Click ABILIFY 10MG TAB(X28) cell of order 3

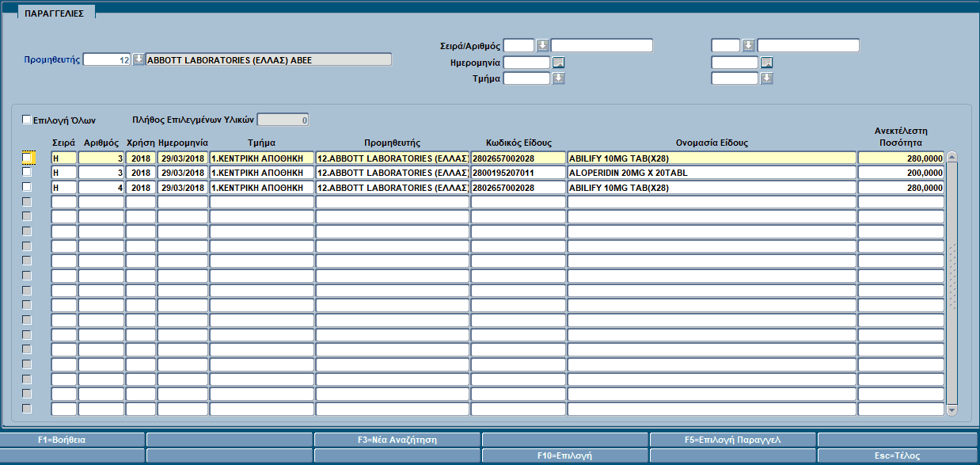pyautogui.click(x=712, y=158)
